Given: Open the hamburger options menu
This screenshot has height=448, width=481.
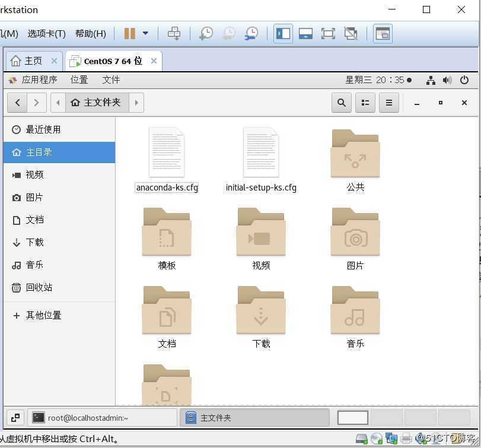Looking at the screenshot, I should pyautogui.click(x=388, y=103).
